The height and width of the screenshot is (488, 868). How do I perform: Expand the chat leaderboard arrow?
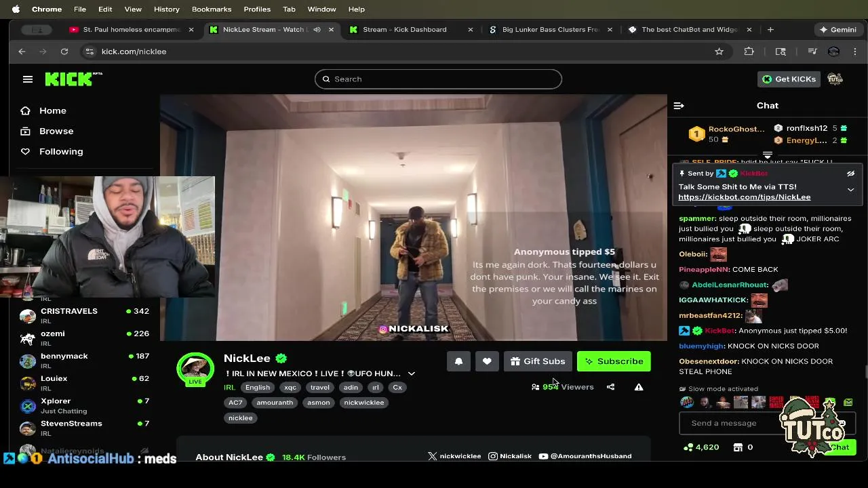[768, 155]
